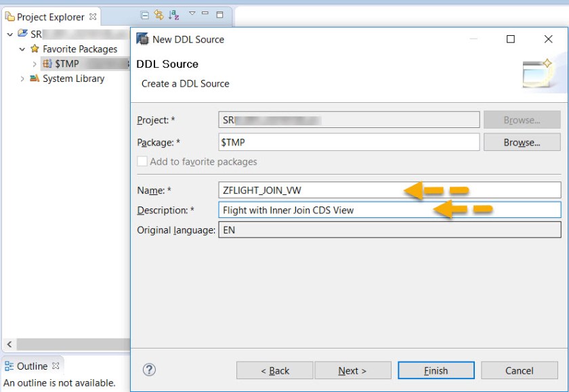This screenshot has height=392, width=569.
Task: Click Project Explorer scroll left arrow
Action: pyautogui.click(x=9, y=344)
